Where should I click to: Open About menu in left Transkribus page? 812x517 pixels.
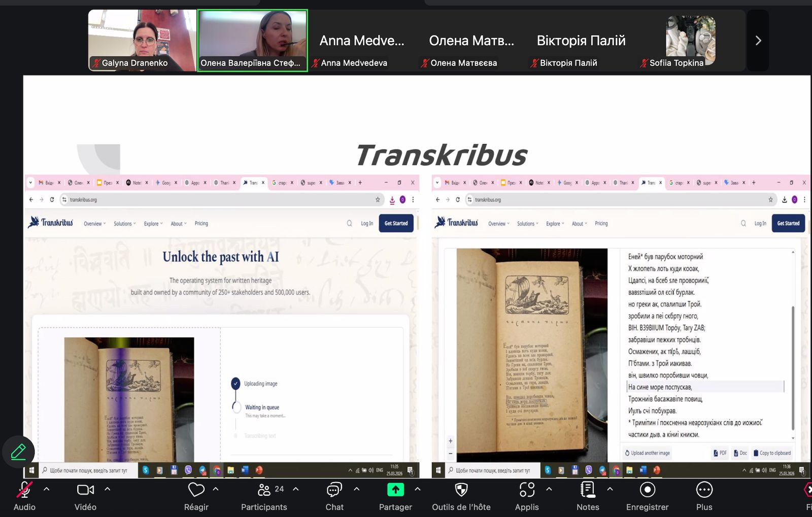coord(179,224)
